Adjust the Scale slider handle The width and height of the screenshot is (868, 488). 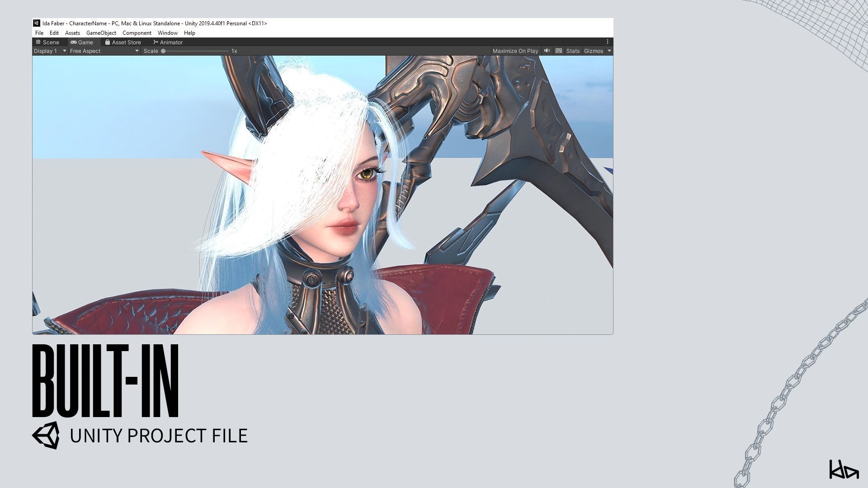[x=163, y=51]
